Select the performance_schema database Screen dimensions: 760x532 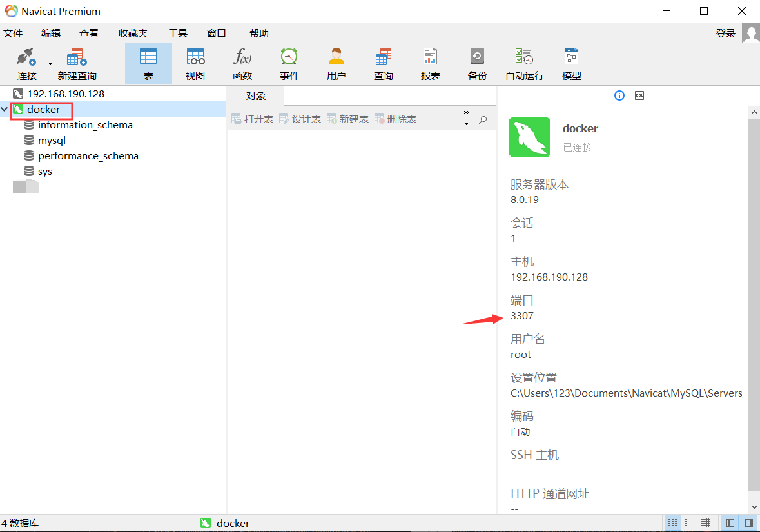click(x=88, y=155)
